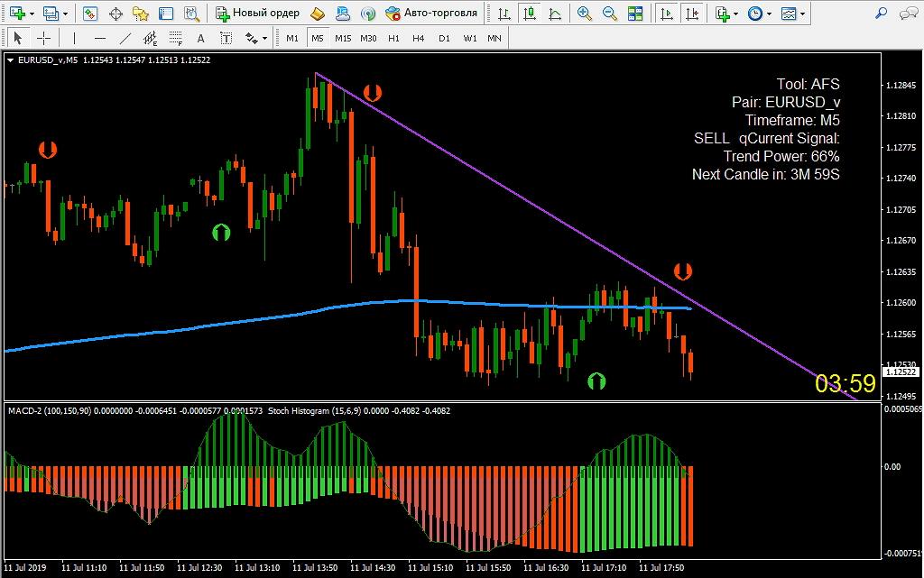
Task: Click the Новый ордер button
Action: pos(257,13)
